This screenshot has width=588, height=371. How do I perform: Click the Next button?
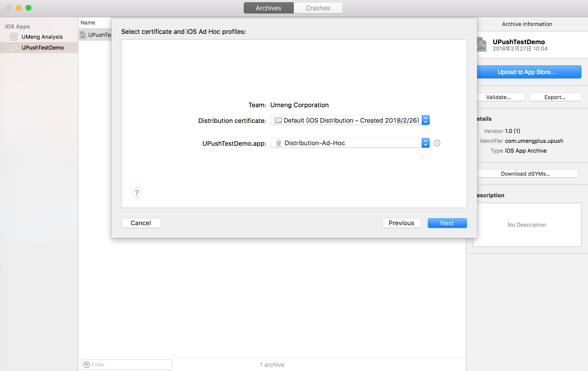(447, 223)
